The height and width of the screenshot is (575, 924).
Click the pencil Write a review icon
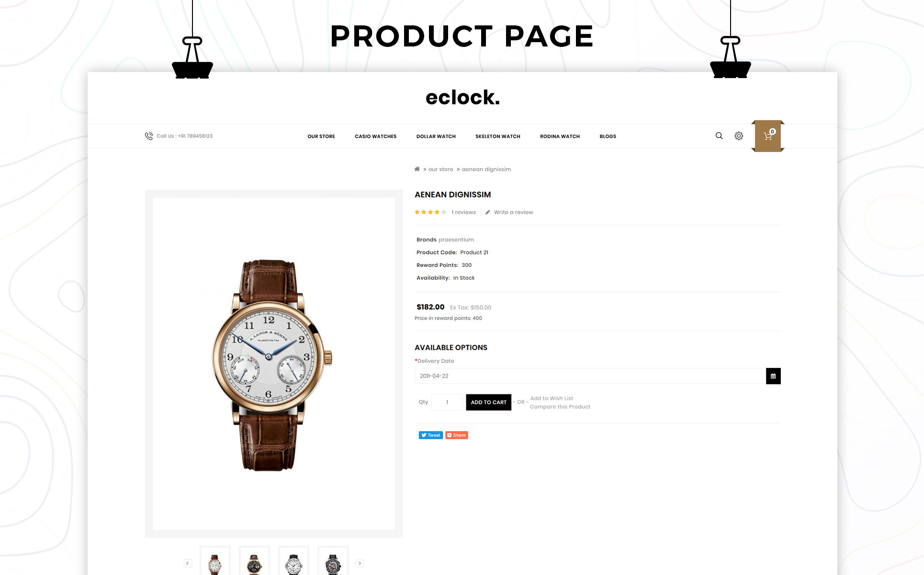[x=487, y=212]
